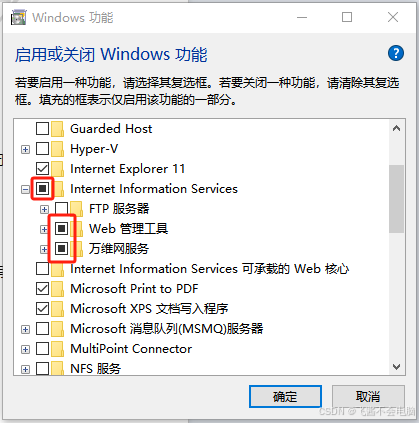Click the folder icon beside Hyper-V

pos(58,149)
